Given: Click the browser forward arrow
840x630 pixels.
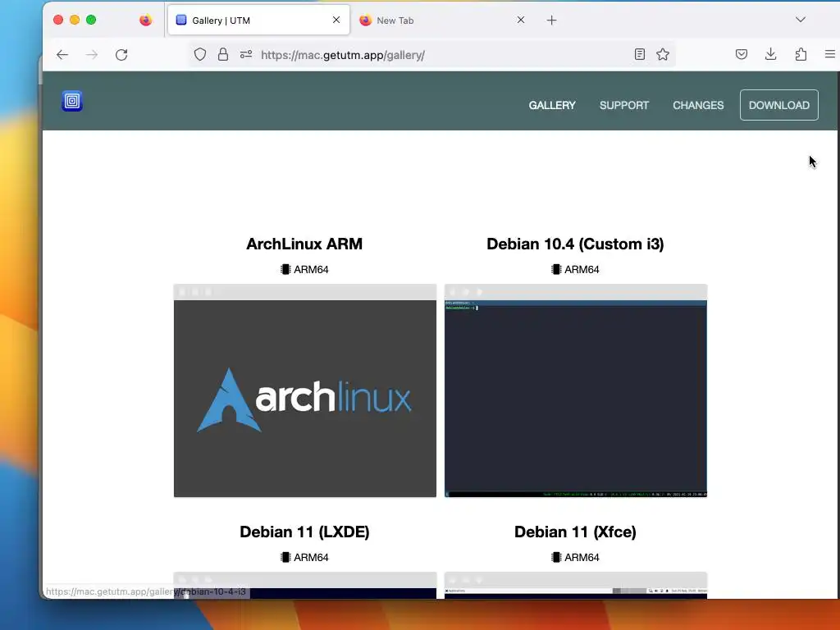Looking at the screenshot, I should (92, 55).
